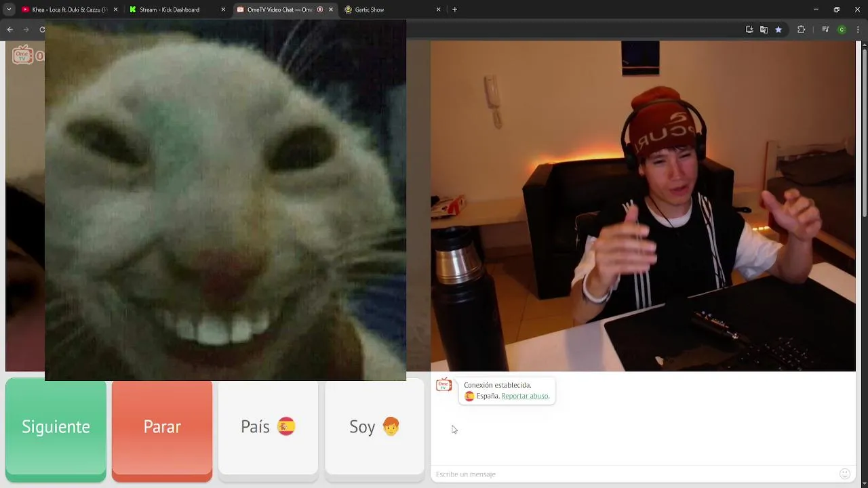Click the Conexión establecida text

(498, 385)
